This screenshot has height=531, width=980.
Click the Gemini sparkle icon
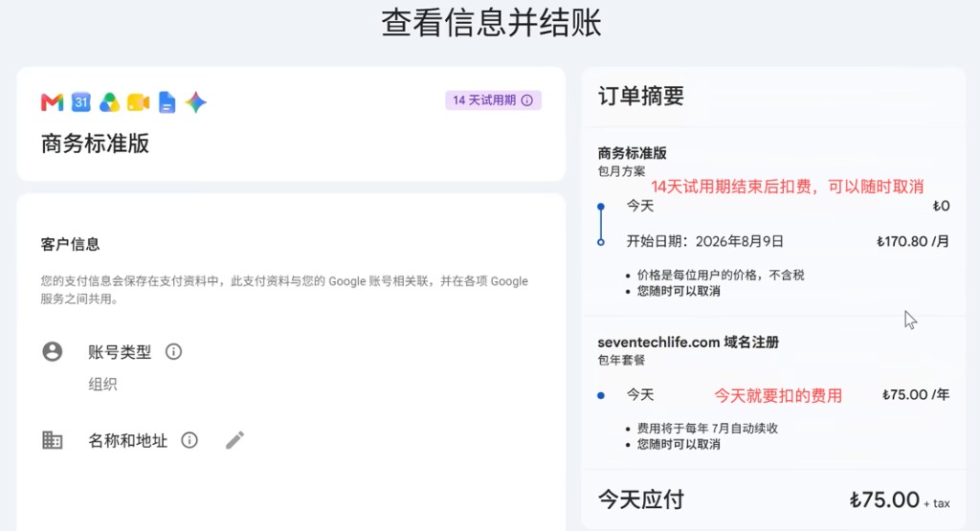point(195,101)
